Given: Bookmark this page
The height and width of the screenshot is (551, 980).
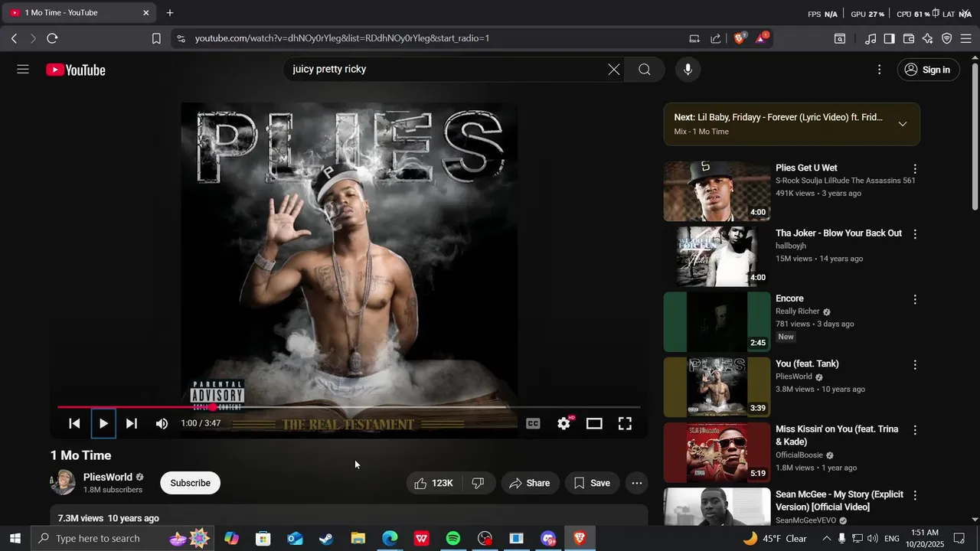Looking at the screenshot, I should [156, 38].
